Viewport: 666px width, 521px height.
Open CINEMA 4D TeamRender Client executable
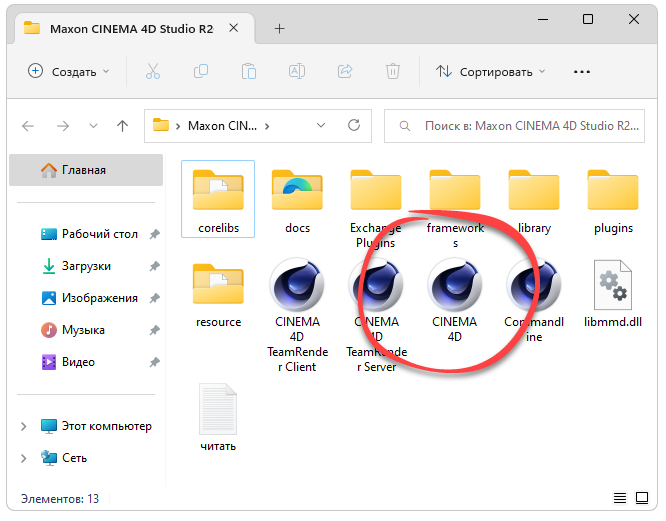pyautogui.click(x=297, y=315)
